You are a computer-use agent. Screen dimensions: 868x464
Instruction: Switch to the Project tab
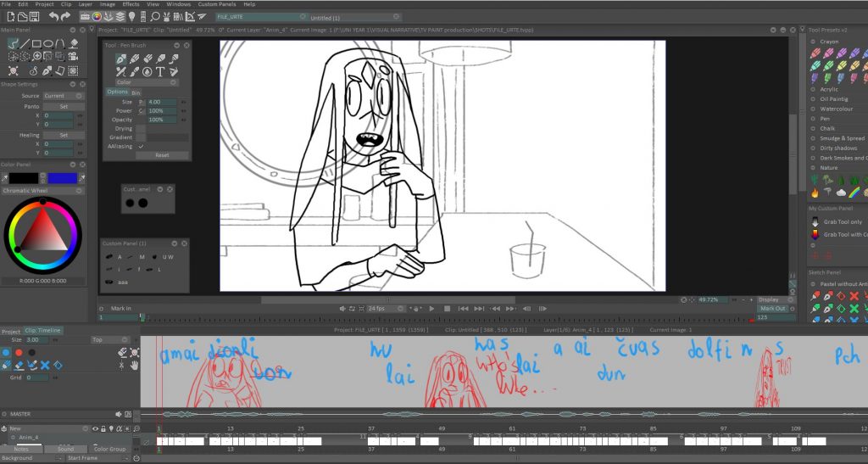click(11, 331)
